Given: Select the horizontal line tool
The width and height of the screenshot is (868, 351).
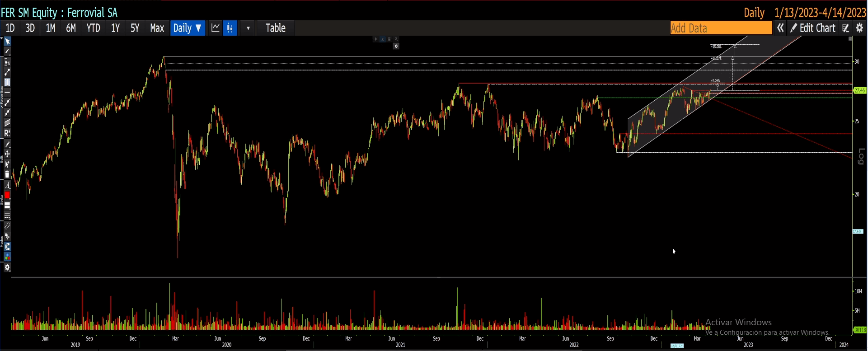Looking at the screenshot, I should [7, 92].
